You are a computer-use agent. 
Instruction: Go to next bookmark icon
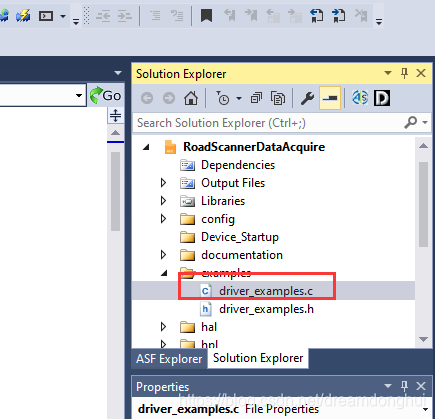click(x=251, y=15)
